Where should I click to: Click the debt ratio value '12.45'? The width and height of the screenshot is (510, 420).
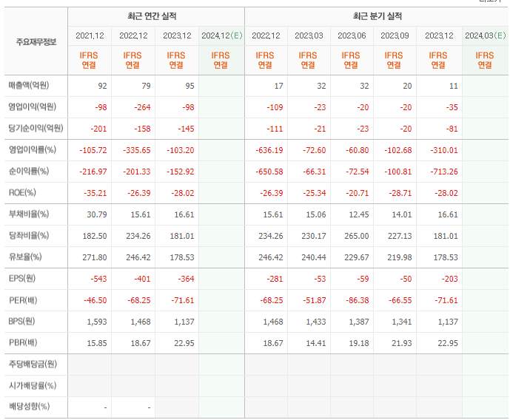pos(359,214)
